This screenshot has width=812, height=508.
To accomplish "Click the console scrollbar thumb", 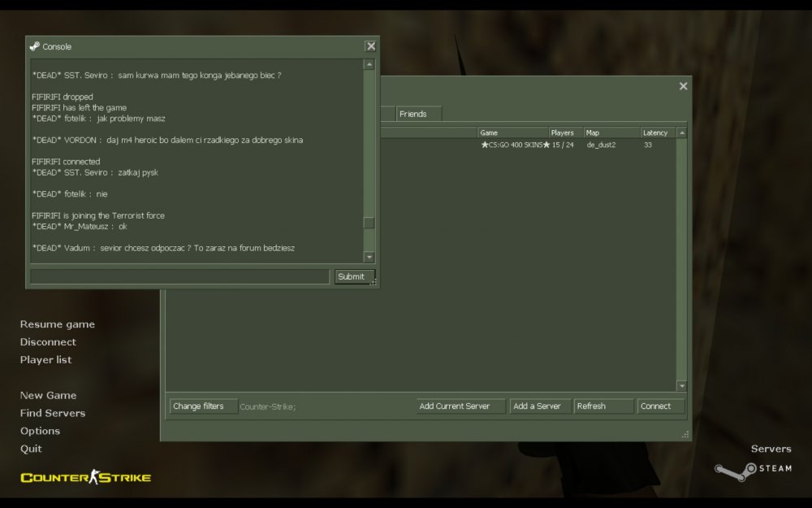I will [x=369, y=224].
